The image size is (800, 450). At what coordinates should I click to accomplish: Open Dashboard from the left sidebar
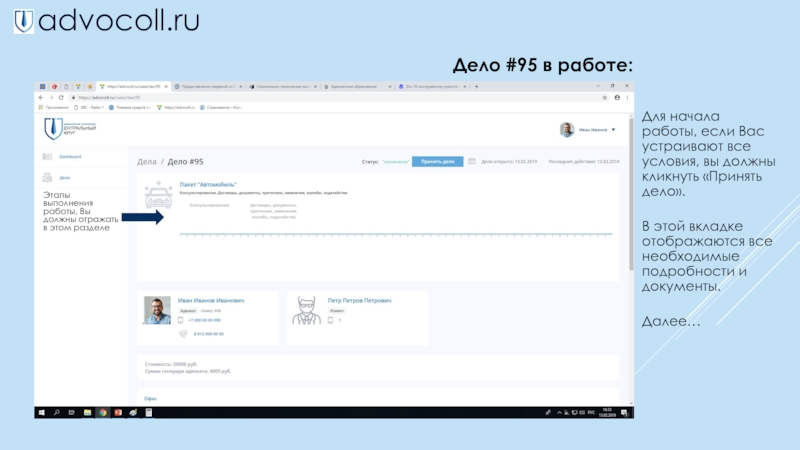point(70,157)
